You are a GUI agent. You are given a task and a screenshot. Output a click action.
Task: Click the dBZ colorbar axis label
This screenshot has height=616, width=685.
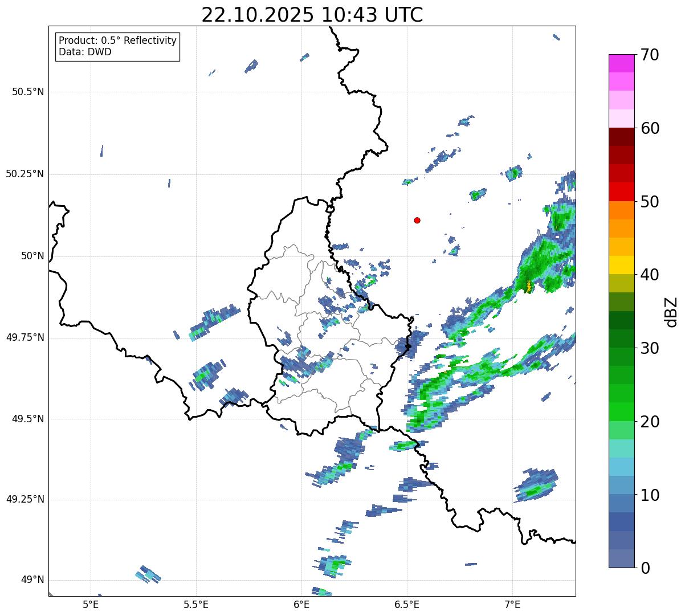click(x=671, y=311)
